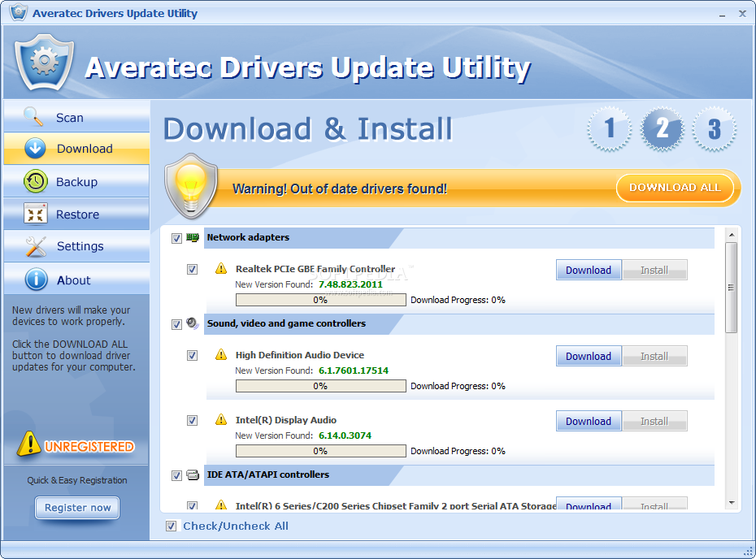756x559 pixels.
Task: Click step 2 badge
Action: pyautogui.click(x=662, y=128)
